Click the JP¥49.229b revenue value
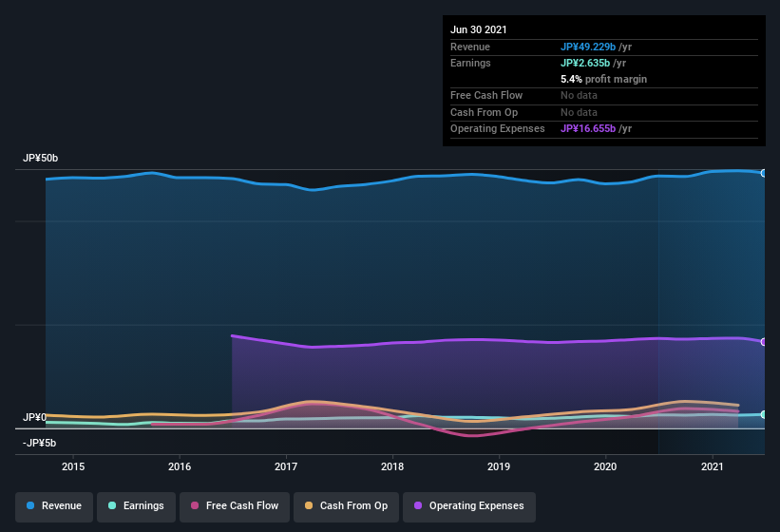780x532 pixels. click(x=588, y=47)
